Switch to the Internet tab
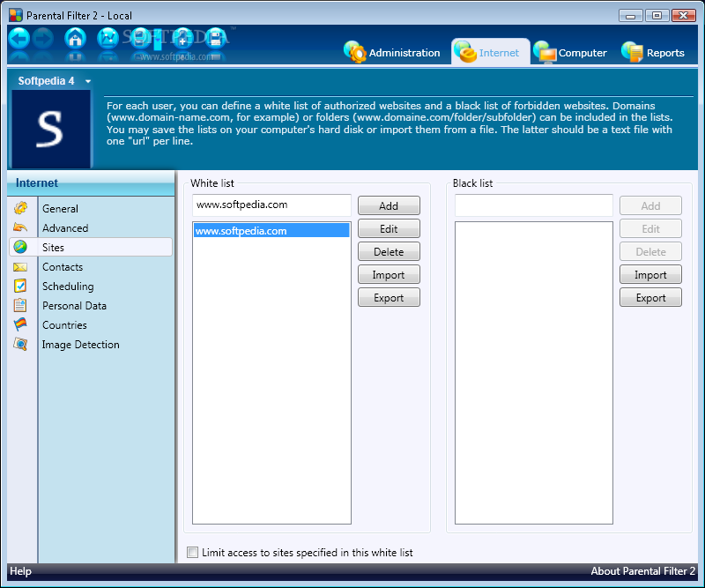The height and width of the screenshot is (588, 705). [x=491, y=52]
